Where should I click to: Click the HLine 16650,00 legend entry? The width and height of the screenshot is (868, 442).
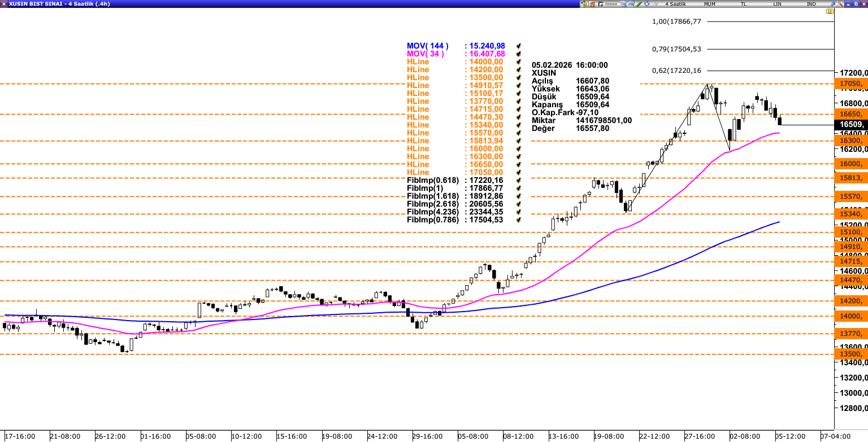418,165
